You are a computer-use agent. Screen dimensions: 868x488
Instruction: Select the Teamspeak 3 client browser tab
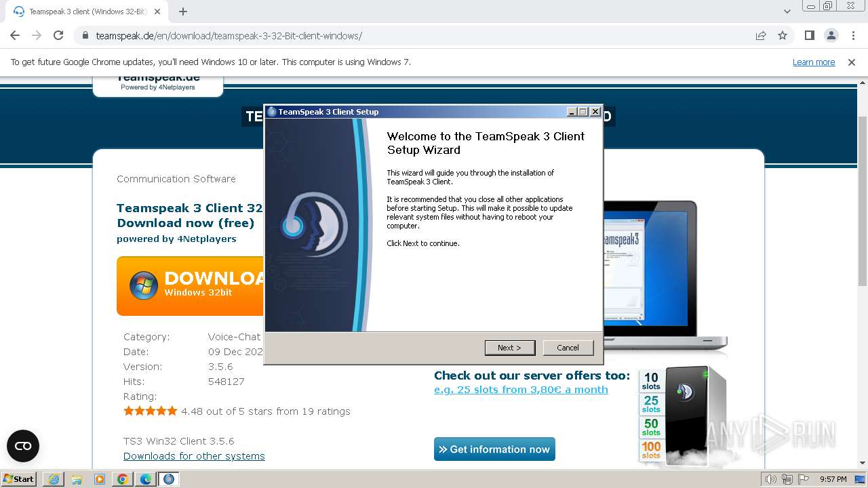(86, 12)
